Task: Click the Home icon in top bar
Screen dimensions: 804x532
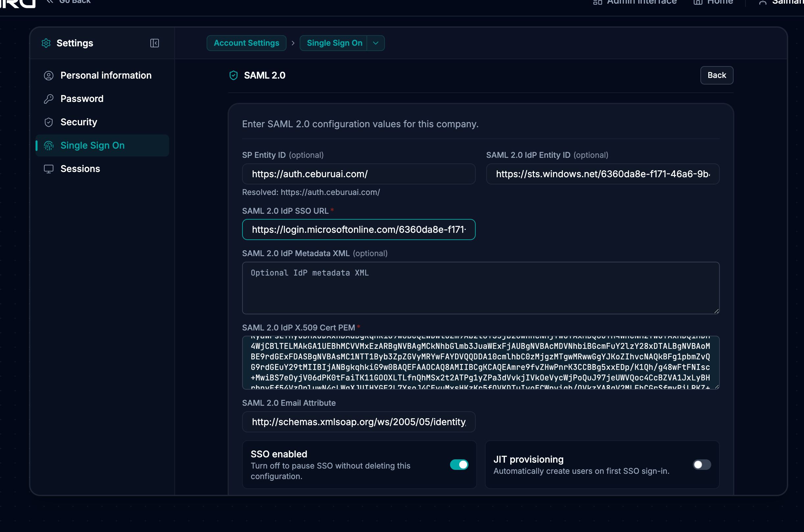Action: coord(698,2)
